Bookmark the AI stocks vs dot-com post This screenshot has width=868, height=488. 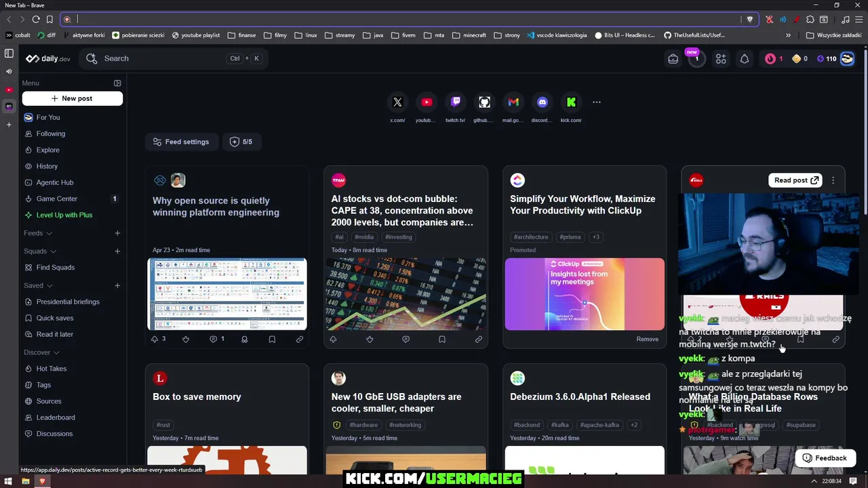click(442, 339)
